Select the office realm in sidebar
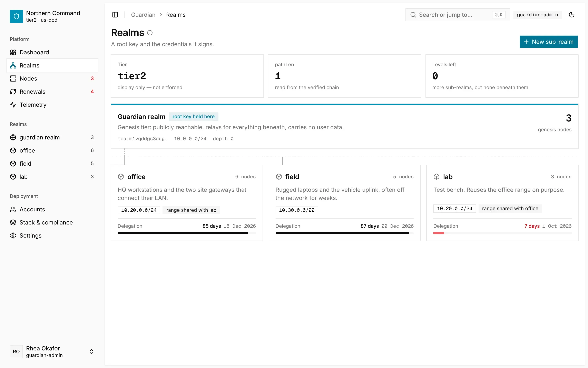 coord(52,150)
